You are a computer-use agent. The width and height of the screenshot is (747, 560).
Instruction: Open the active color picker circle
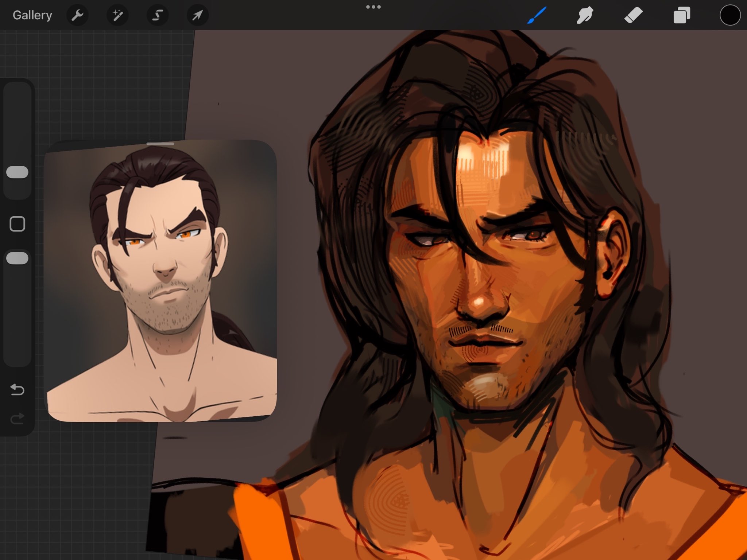[x=730, y=15]
